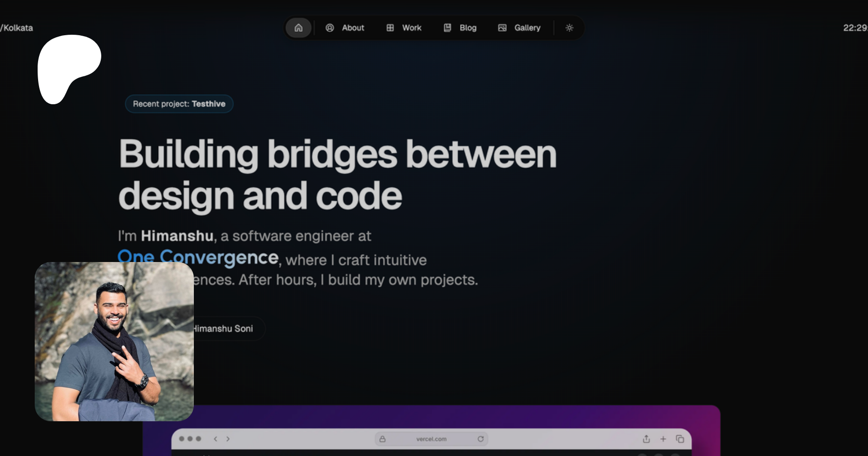Viewport: 868px width, 456px height.
Task: Open the Recent project Testhive badge
Action: tap(179, 104)
